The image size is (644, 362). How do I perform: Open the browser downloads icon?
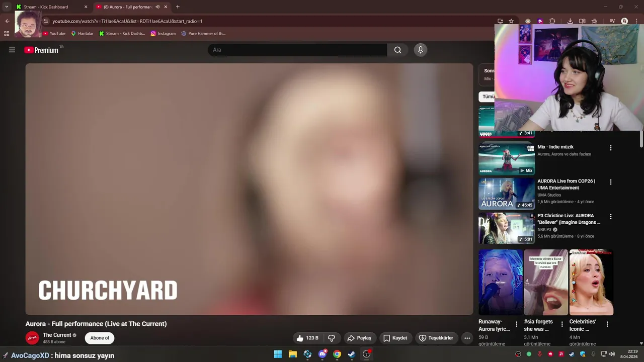click(570, 21)
